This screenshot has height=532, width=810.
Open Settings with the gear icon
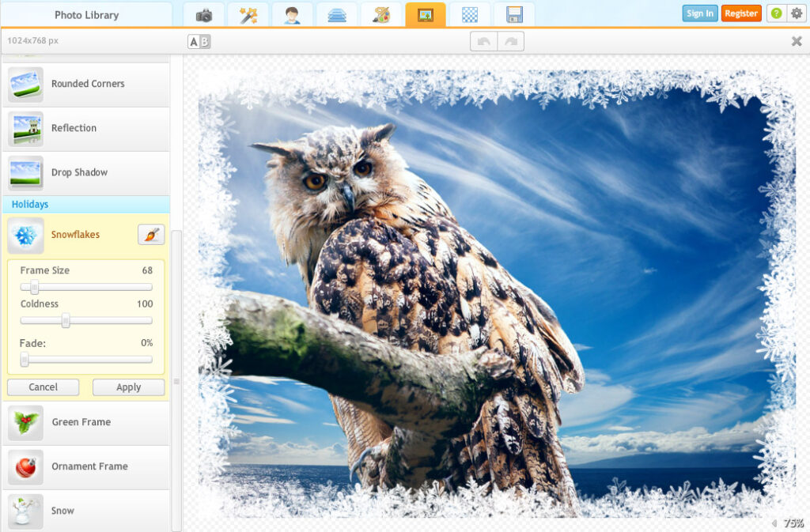[797, 13]
